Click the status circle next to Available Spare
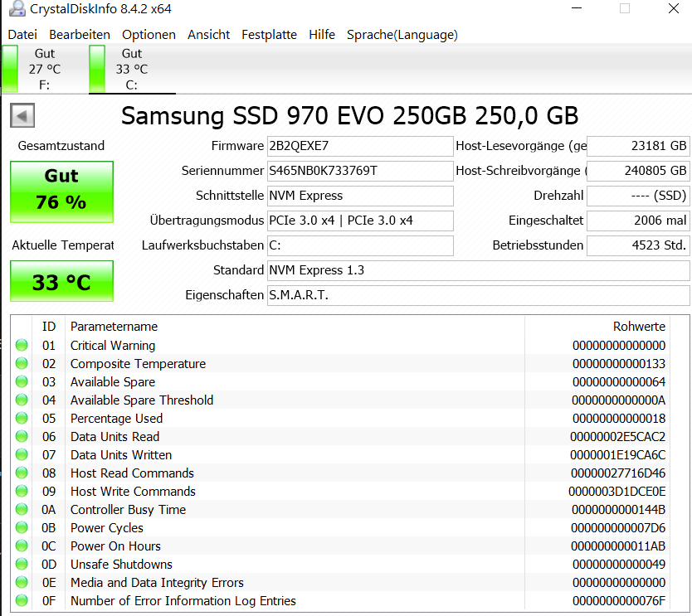Image resolution: width=692 pixels, height=616 pixels. coord(22,381)
